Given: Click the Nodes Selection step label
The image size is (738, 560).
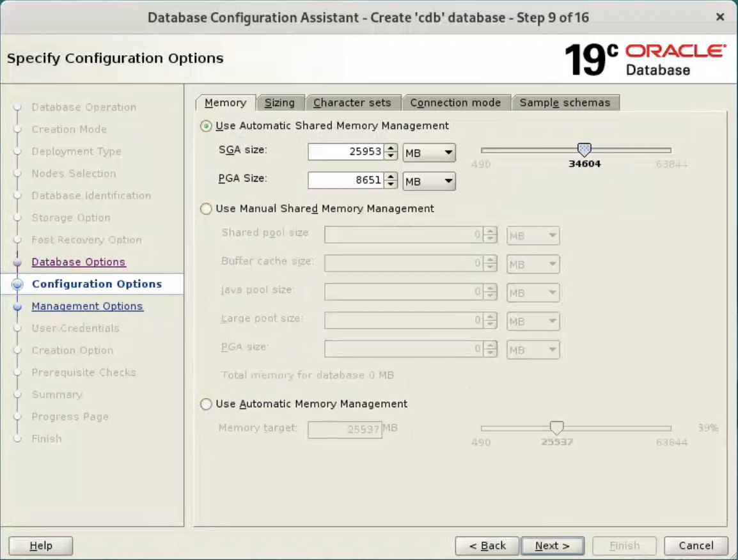Looking at the screenshot, I should 74,174.
